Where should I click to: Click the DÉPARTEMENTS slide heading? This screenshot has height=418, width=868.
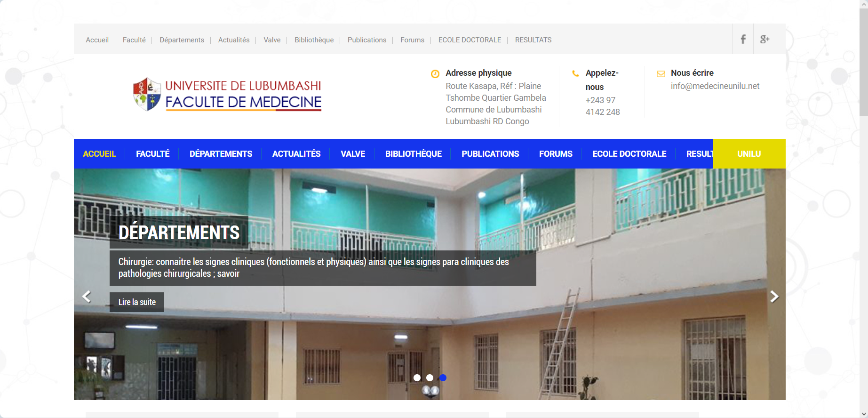(x=179, y=233)
